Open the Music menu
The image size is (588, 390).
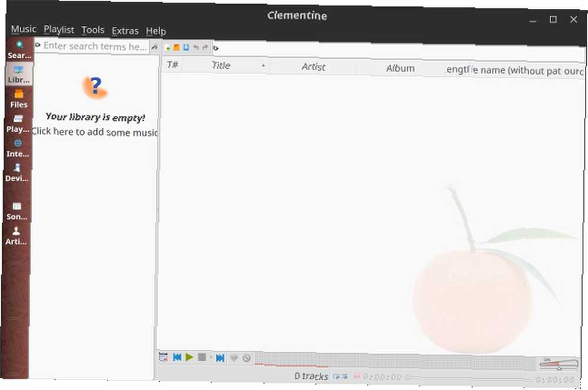(24, 29)
